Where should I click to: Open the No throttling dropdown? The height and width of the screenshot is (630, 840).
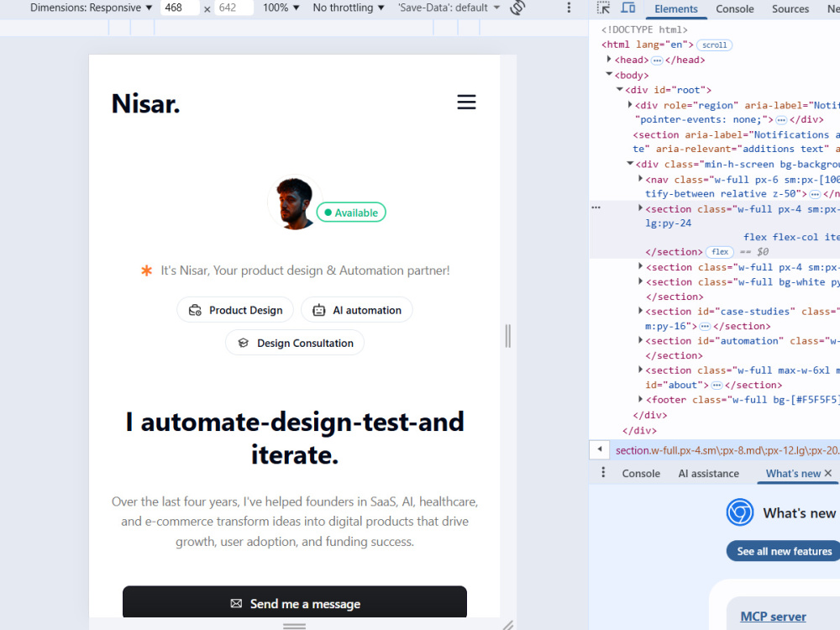349,8
